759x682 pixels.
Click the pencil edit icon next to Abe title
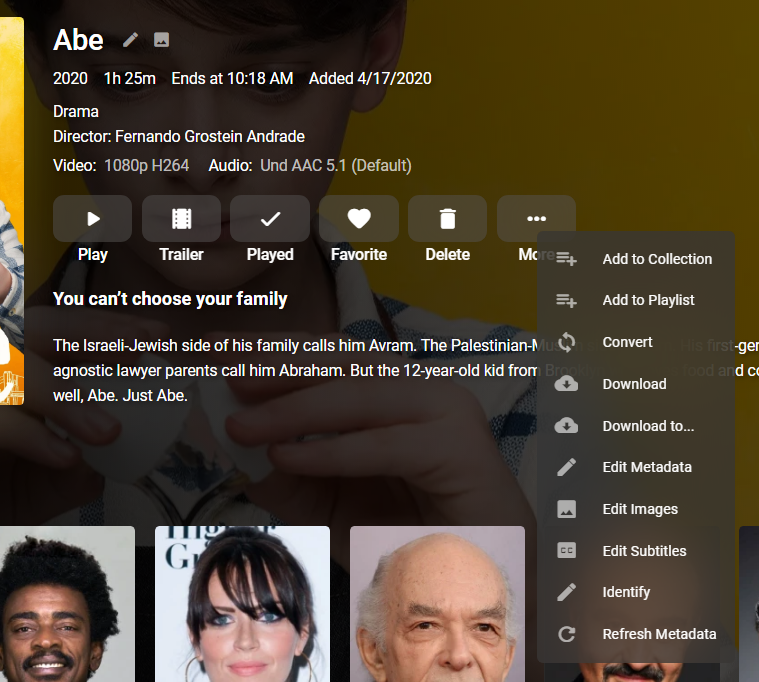[130, 40]
